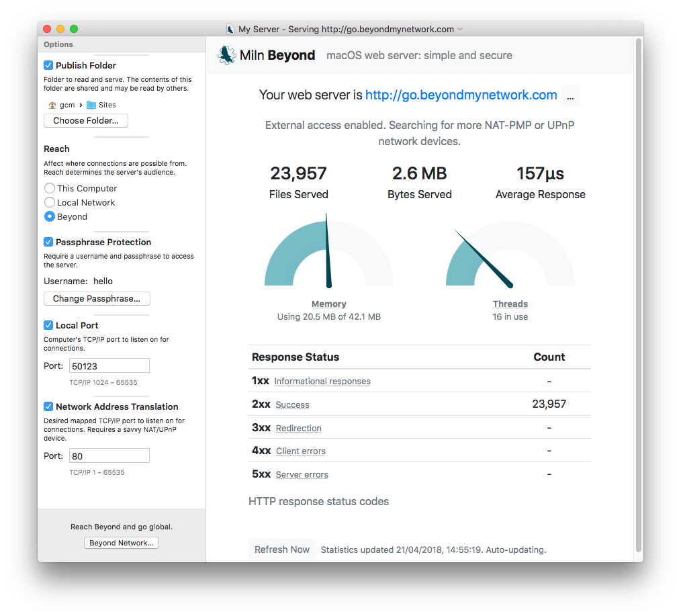Open the ellipsis menu beside server URL
This screenshot has width=681, height=616.
tap(570, 95)
